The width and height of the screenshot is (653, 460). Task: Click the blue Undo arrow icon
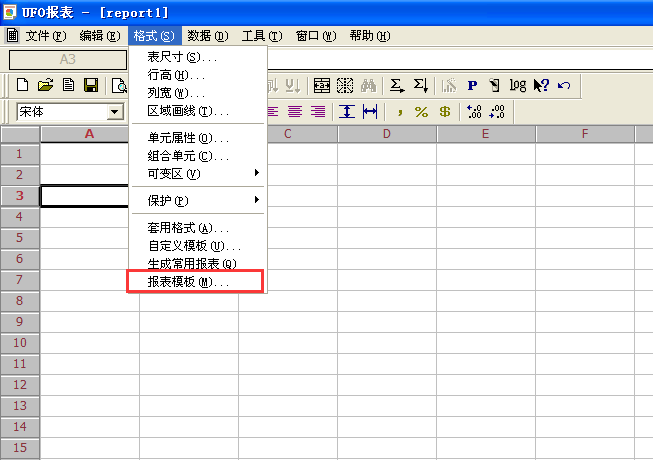coord(564,85)
